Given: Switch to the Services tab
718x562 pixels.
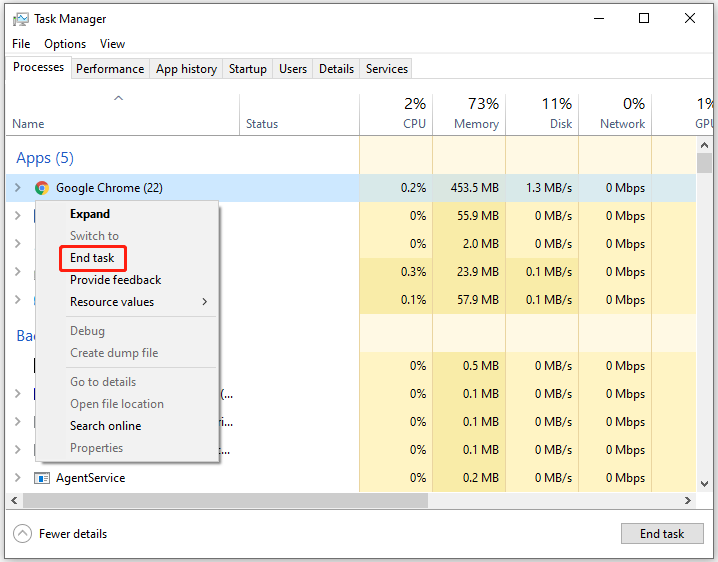Looking at the screenshot, I should pos(386,69).
